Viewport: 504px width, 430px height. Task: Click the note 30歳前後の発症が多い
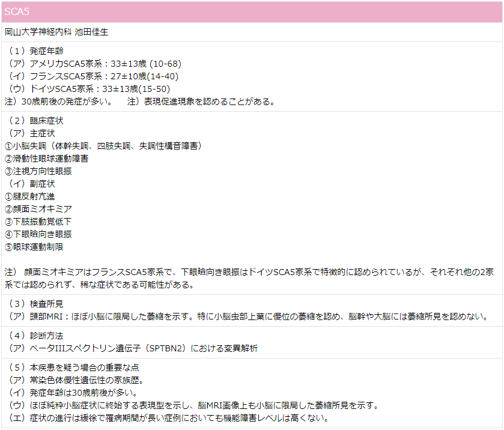point(59,101)
